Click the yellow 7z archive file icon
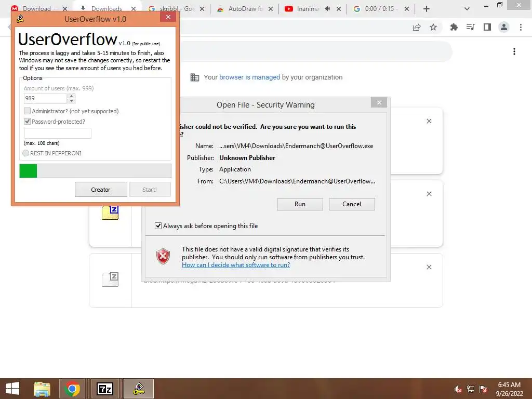 [x=110, y=212]
